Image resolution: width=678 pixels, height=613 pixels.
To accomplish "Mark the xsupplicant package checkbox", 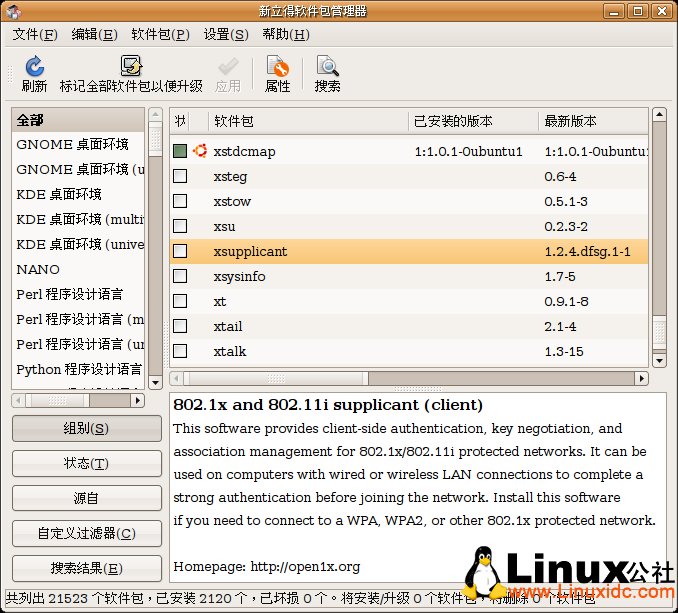I will 180,251.
